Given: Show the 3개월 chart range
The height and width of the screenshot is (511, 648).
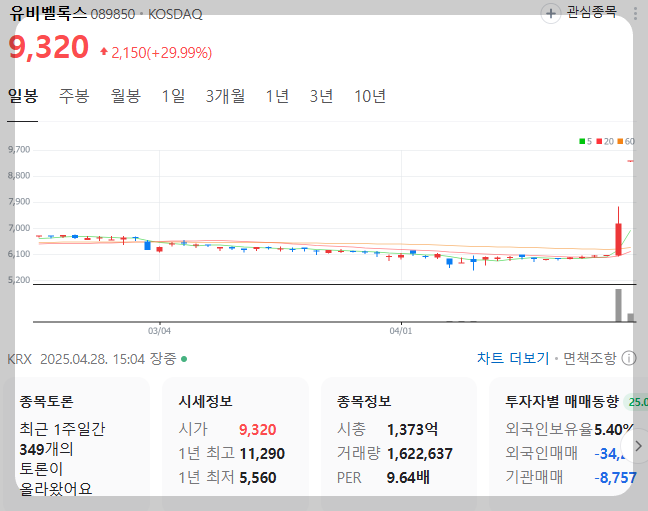Looking at the screenshot, I should point(226,96).
